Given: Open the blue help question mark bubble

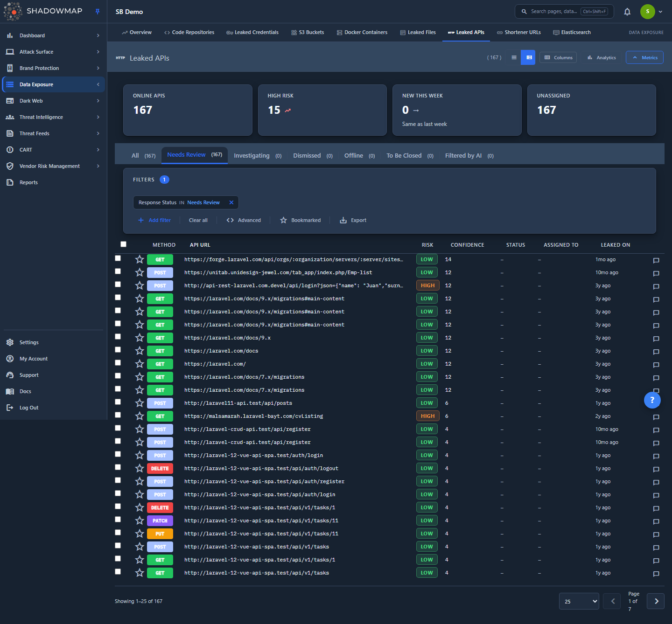Looking at the screenshot, I should click(652, 400).
